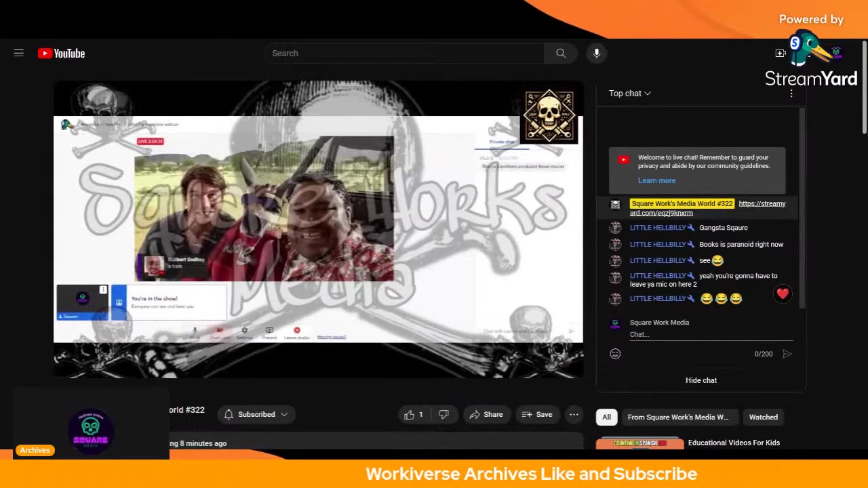Click Square Work's Media World #322 badge
The image size is (868, 488).
pos(682,203)
